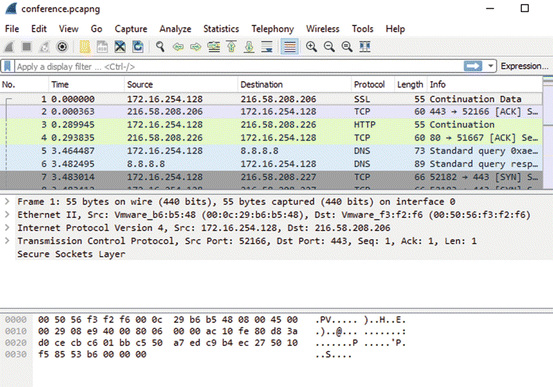Open the Go menu
Viewport: 553px width, 387px height.
(96, 29)
